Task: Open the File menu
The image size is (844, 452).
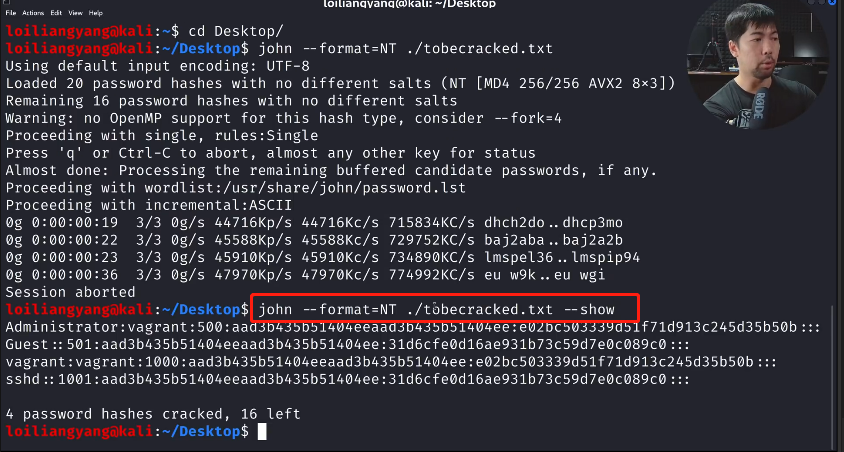Action: (9, 13)
